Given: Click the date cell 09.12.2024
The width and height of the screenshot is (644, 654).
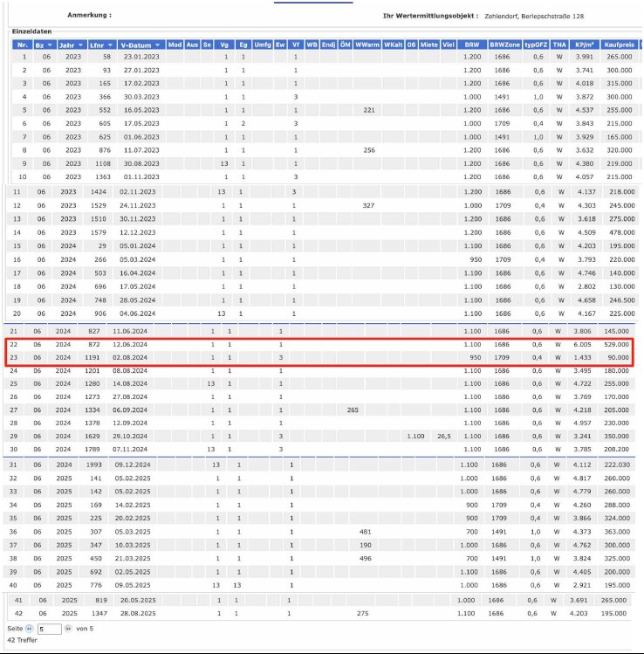Looking at the screenshot, I should (x=133, y=465).
